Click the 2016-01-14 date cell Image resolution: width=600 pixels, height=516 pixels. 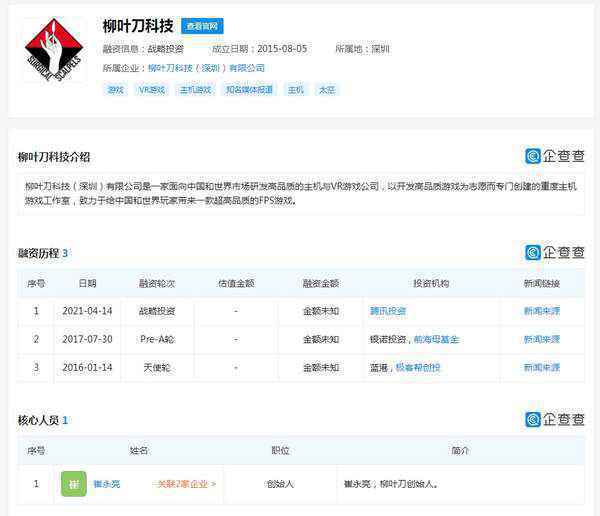[87, 368]
